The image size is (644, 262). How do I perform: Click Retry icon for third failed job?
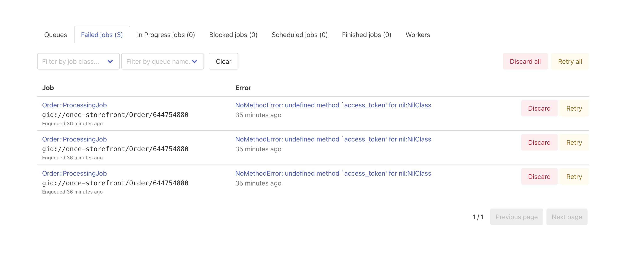[574, 176]
